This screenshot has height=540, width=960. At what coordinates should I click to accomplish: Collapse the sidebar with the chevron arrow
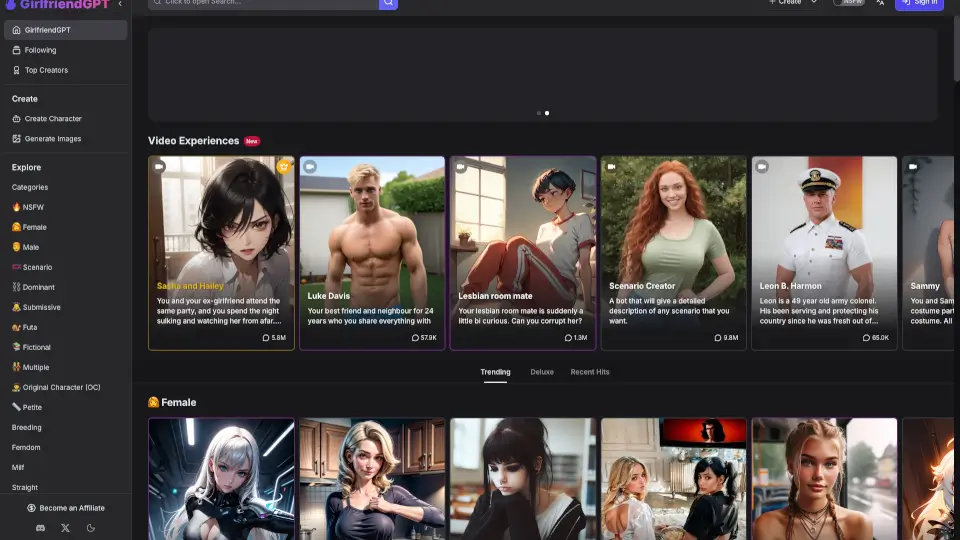(x=120, y=4)
